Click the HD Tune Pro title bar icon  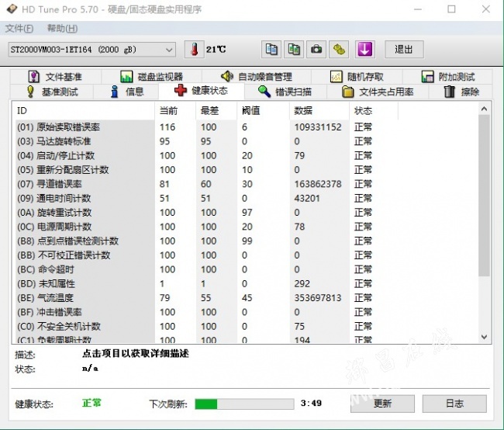pos(12,9)
